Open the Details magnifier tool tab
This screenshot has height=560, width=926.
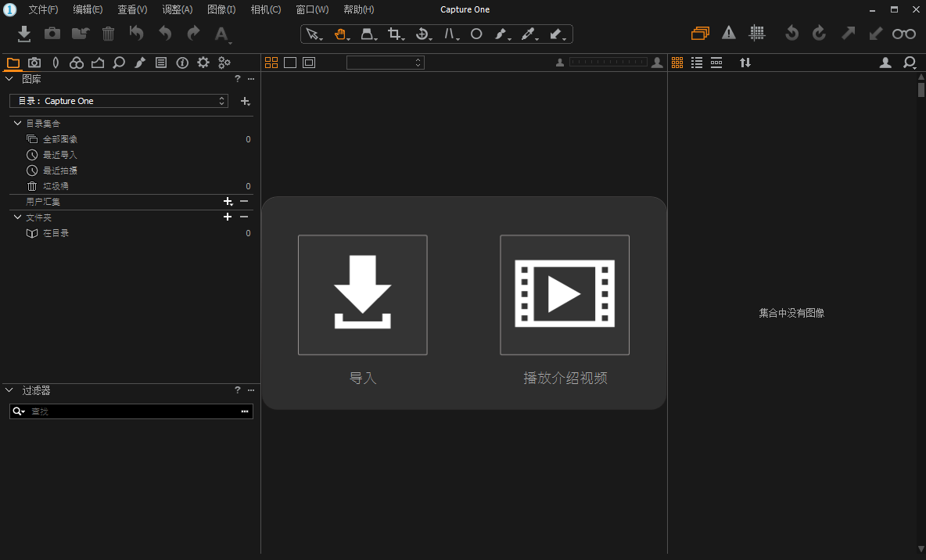[119, 63]
